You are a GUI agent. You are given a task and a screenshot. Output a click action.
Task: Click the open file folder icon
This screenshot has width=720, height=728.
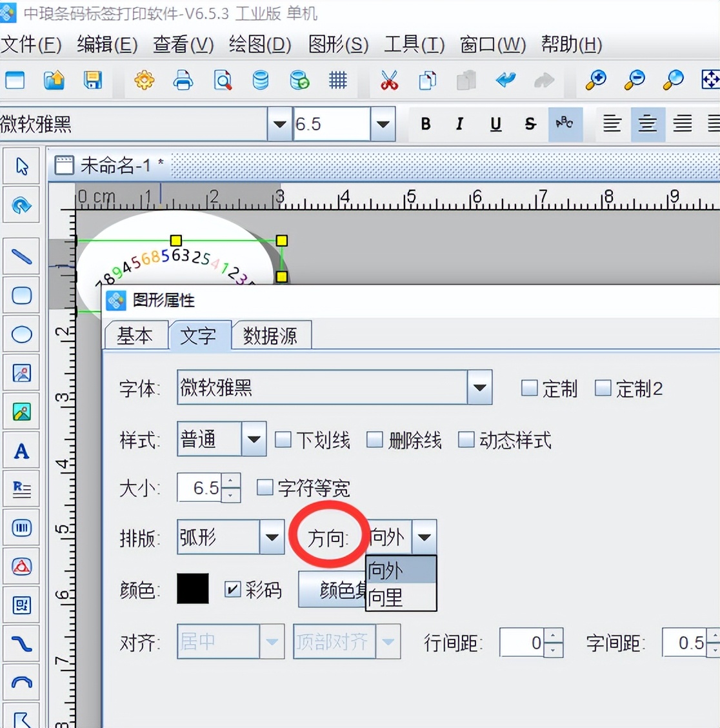tap(54, 80)
